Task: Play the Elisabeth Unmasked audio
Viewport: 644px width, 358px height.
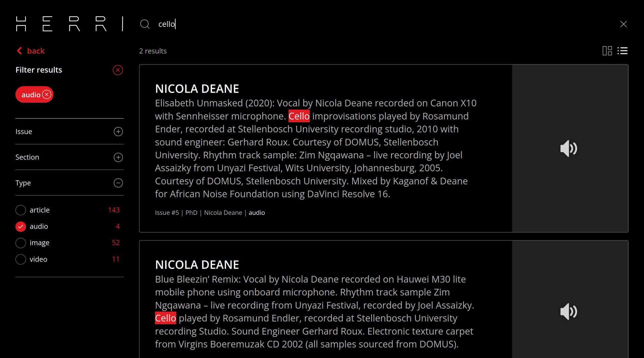Action: (x=569, y=148)
